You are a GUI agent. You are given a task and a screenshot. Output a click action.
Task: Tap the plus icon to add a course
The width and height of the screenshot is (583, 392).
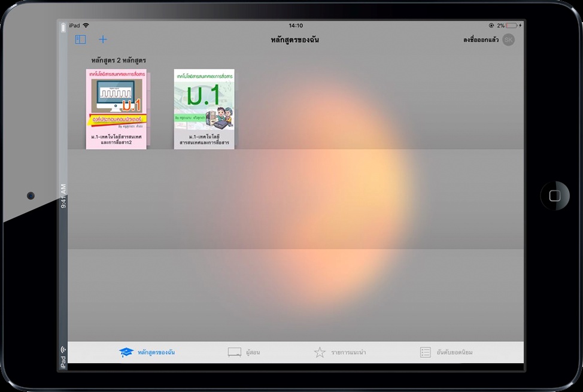(102, 39)
